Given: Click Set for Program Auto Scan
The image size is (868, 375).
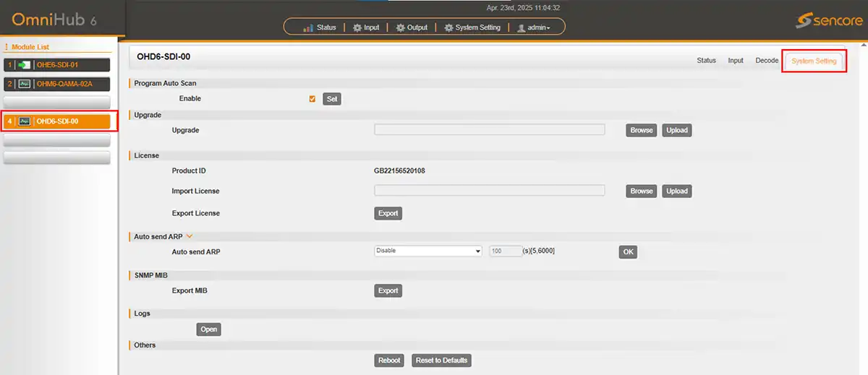Looking at the screenshot, I should [332, 99].
